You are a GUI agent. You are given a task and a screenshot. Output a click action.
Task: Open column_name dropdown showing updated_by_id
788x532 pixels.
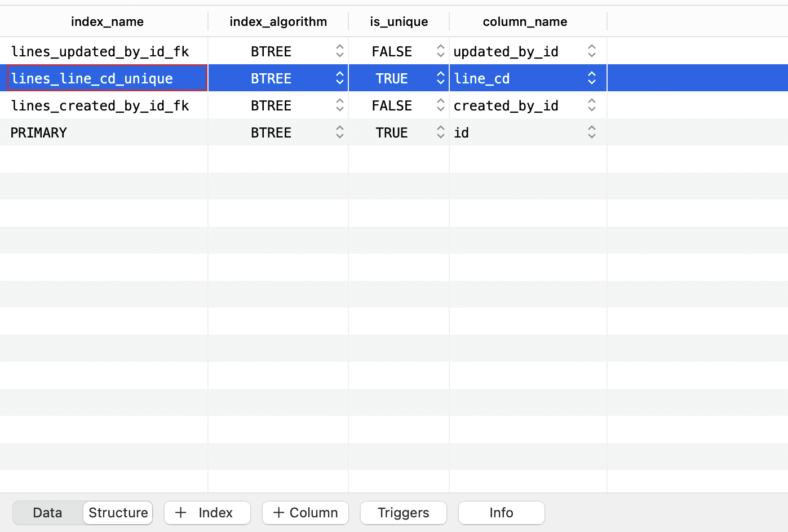pyautogui.click(x=591, y=51)
